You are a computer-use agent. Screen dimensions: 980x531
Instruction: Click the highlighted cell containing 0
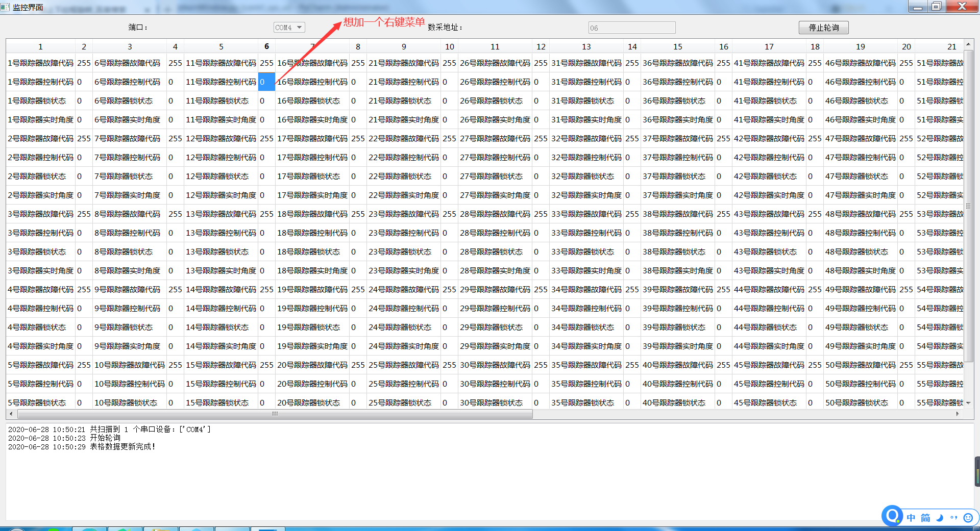point(266,82)
